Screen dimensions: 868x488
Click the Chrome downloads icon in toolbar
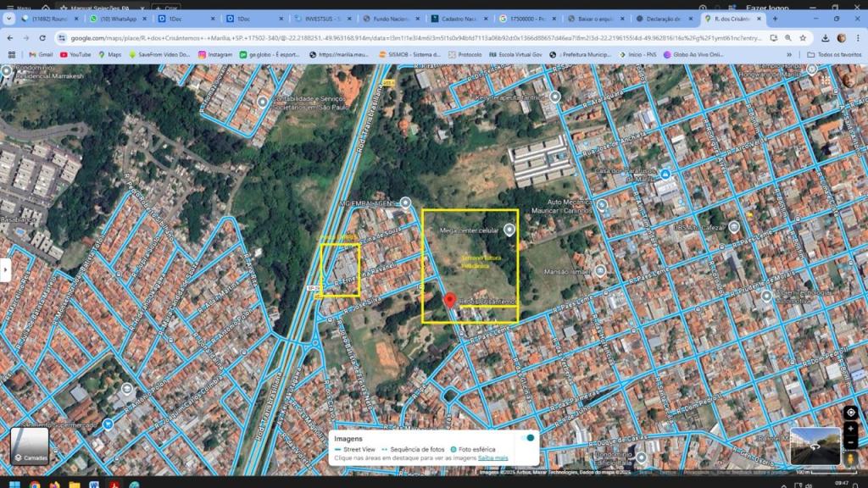point(824,38)
